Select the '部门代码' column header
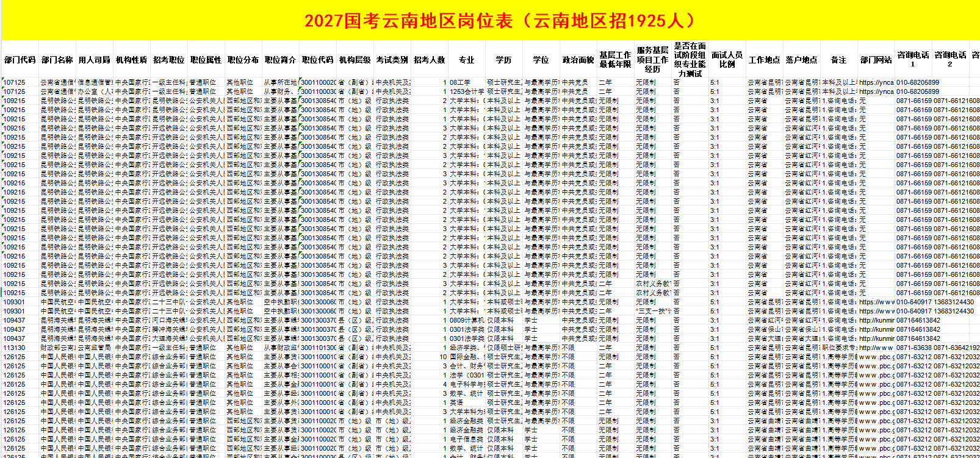 point(20,60)
